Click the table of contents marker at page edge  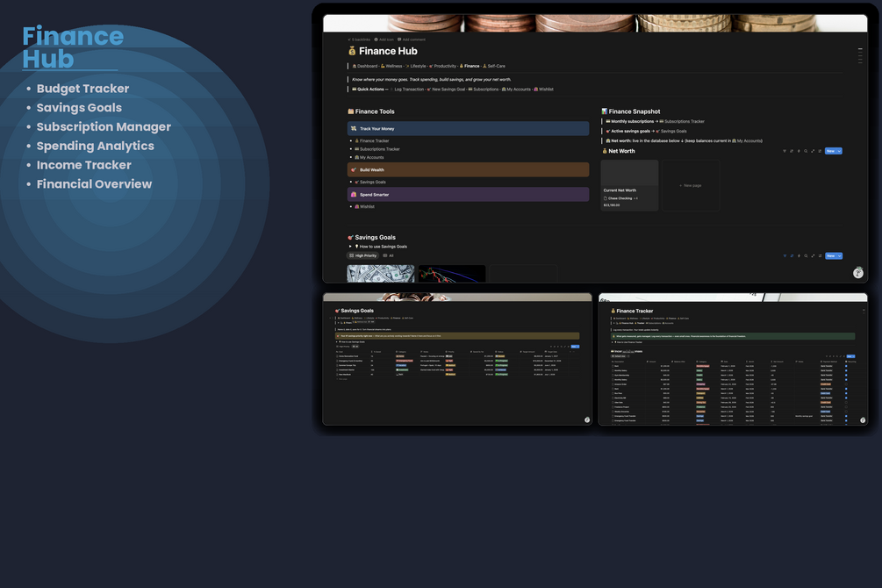860,55
